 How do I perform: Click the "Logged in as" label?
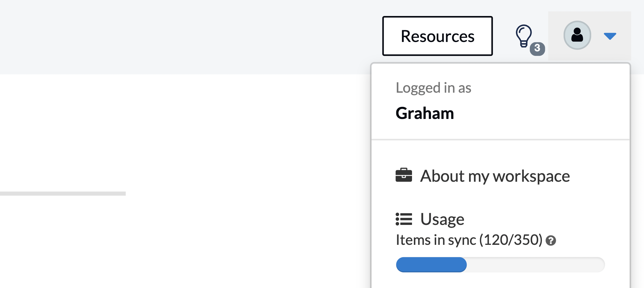pyautogui.click(x=433, y=88)
